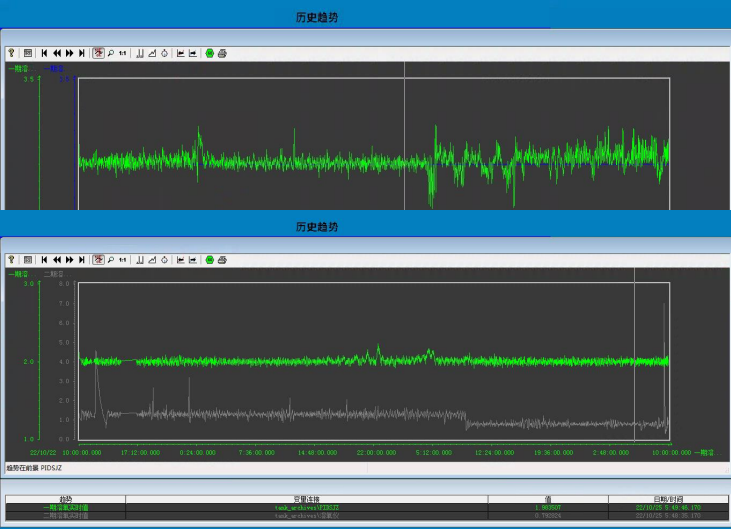Jump to last data record in upper trend
731x529 pixels.
pos(82,53)
